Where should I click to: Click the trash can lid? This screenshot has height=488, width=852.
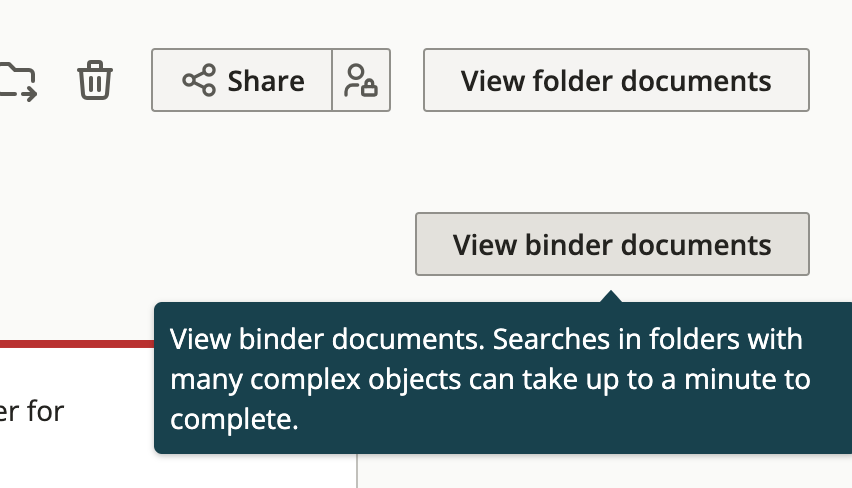(x=95, y=67)
